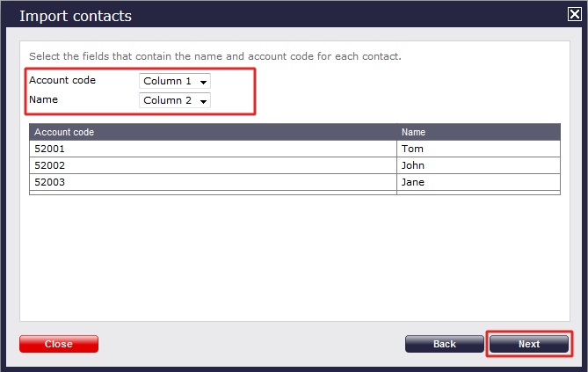Click the Name label beside its dropdown

point(43,99)
